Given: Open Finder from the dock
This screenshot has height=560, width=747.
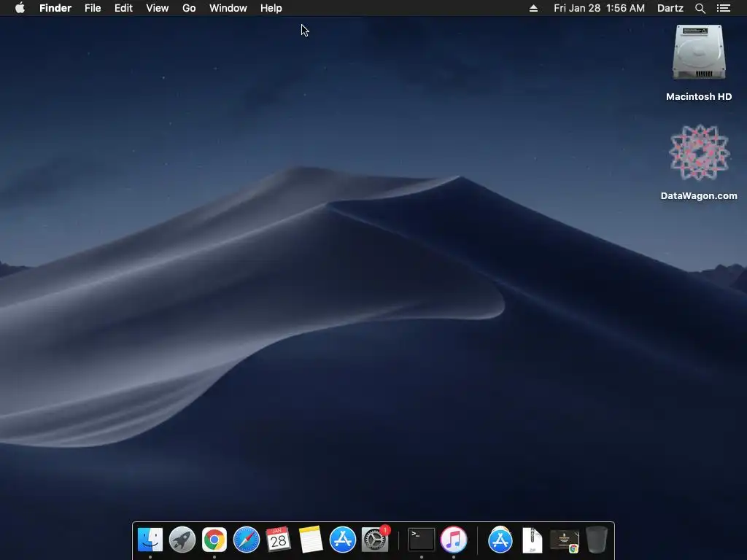Looking at the screenshot, I should click(x=150, y=540).
